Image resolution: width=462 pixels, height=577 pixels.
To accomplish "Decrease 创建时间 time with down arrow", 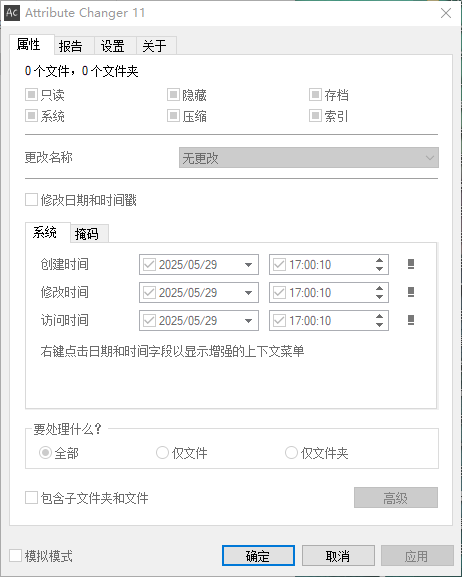I will click(x=380, y=269).
